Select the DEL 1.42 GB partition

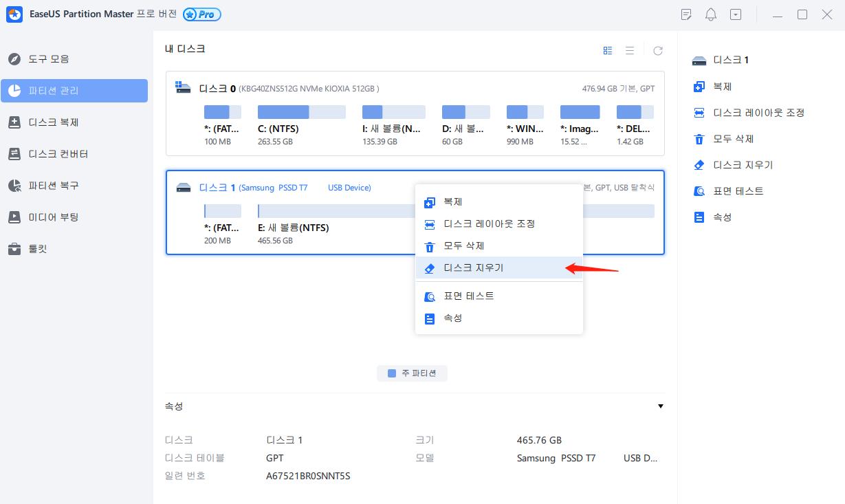(x=635, y=126)
